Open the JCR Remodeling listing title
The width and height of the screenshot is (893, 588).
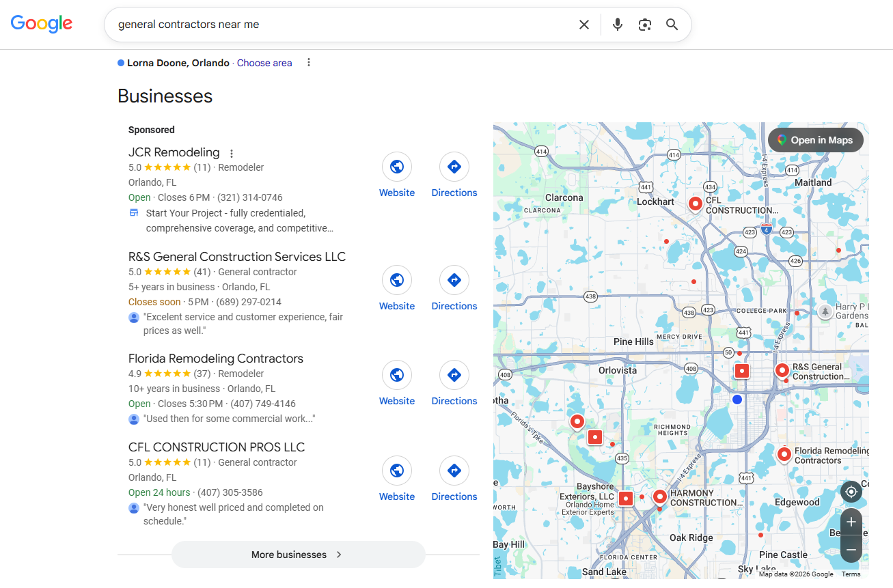[174, 152]
